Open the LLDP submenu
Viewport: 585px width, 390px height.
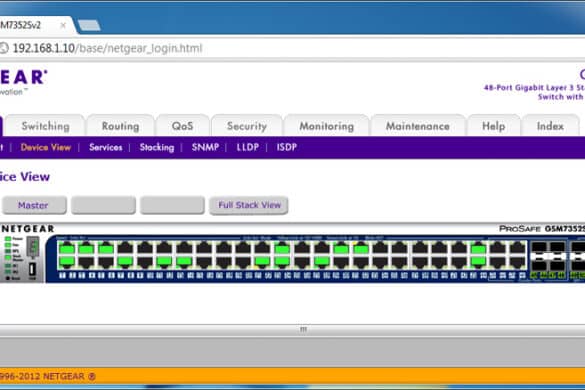pyautogui.click(x=247, y=147)
